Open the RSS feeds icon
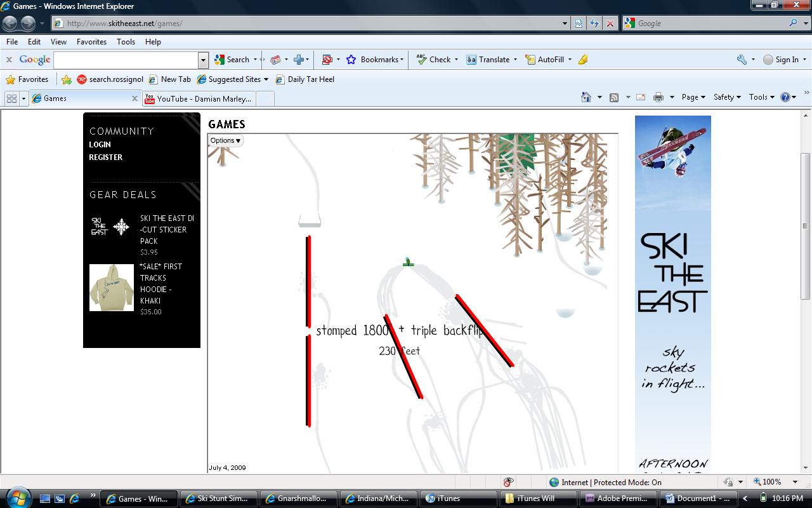 click(x=614, y=97)
